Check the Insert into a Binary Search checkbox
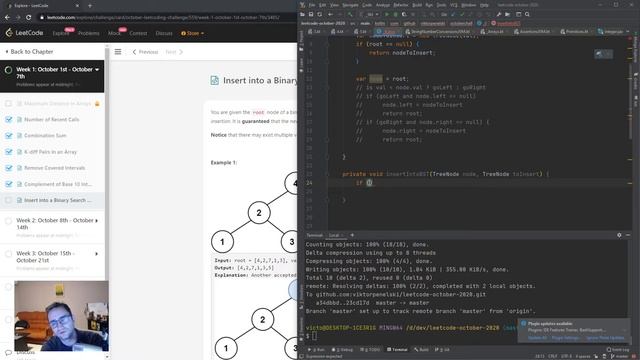This screenshot has height=360, width=640. tap(9, 200)
